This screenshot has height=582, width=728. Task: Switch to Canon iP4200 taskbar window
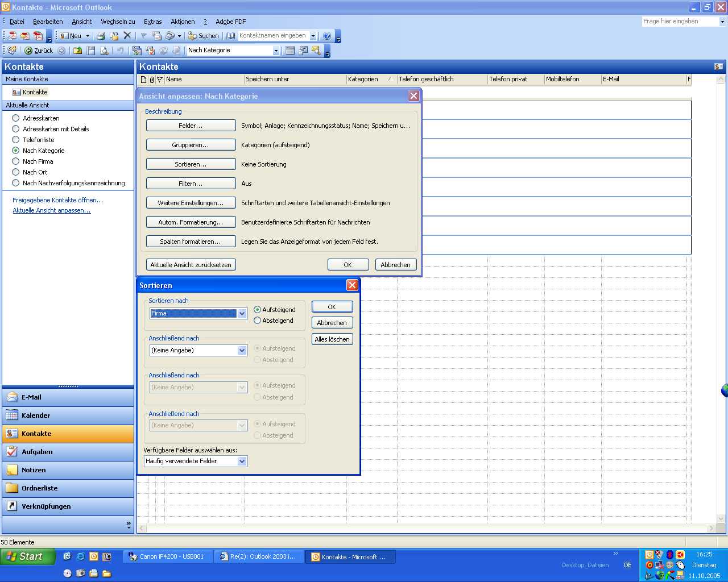pos(168,557)
